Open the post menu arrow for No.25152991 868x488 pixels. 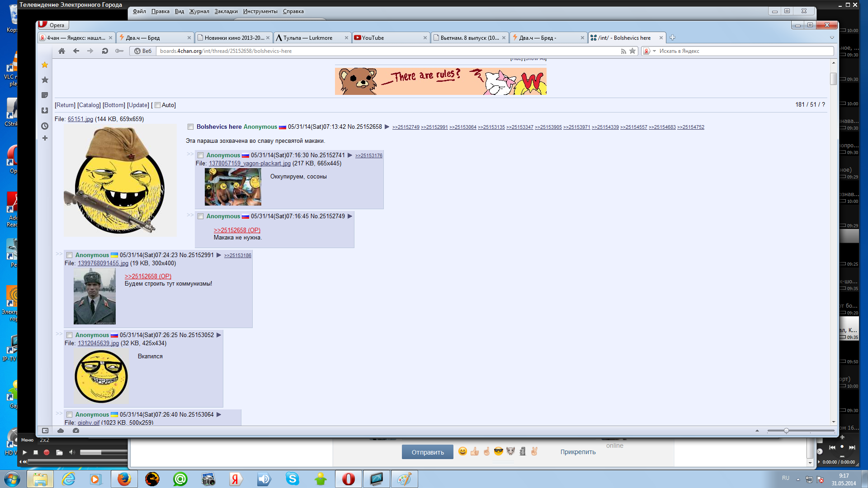click(219, 255)
